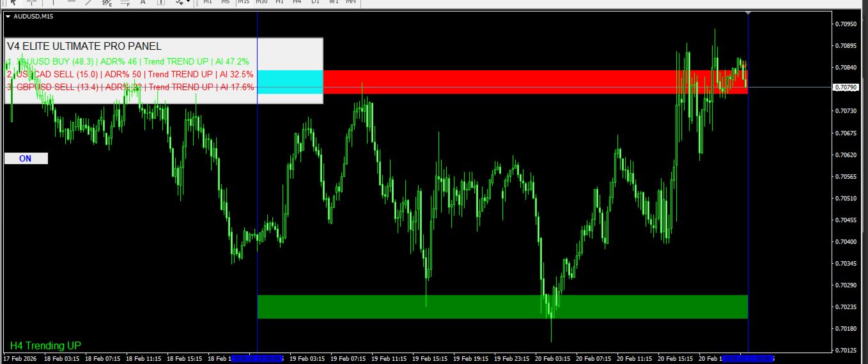Click the 19 Feb 11:15 time label
The height and width of the screenshot is (364, 868).
pyautogui.click(x=389, y=358)
